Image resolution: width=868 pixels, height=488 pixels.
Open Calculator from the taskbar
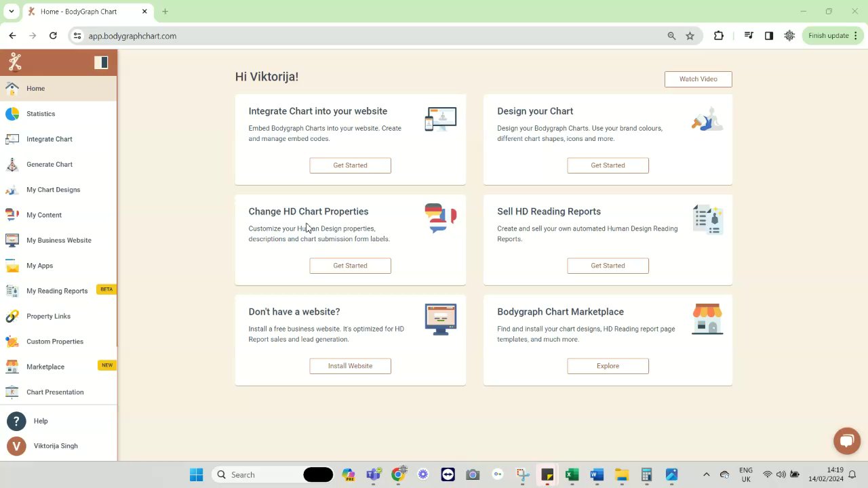pos(646,475)
